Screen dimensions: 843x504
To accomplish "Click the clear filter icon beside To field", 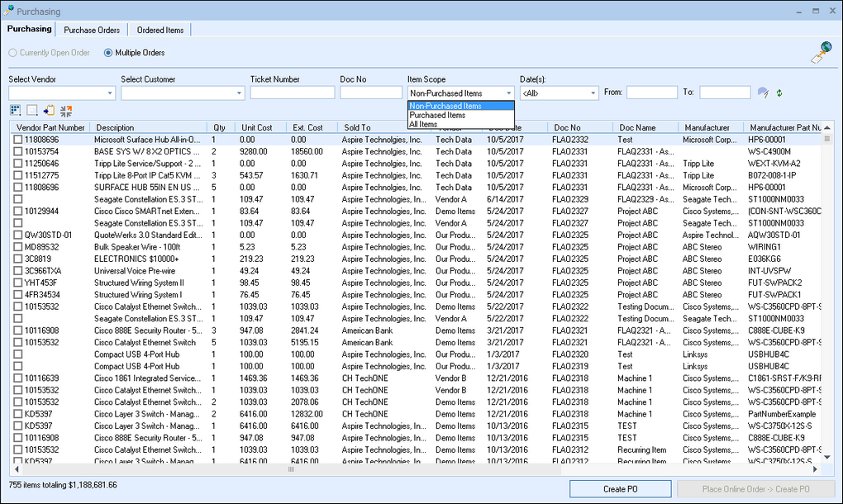I will tap(763, 93).
